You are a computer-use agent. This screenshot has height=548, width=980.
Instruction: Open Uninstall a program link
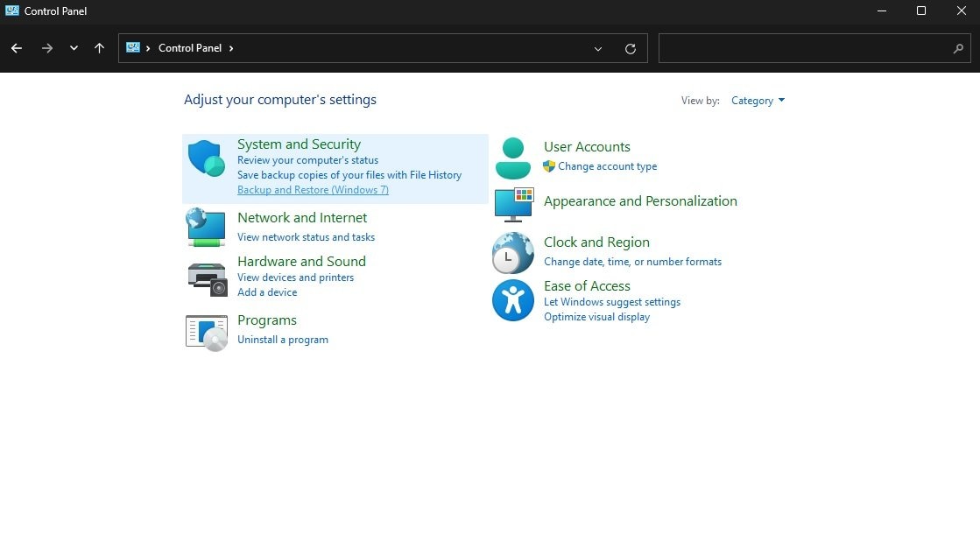pos(283,340)
